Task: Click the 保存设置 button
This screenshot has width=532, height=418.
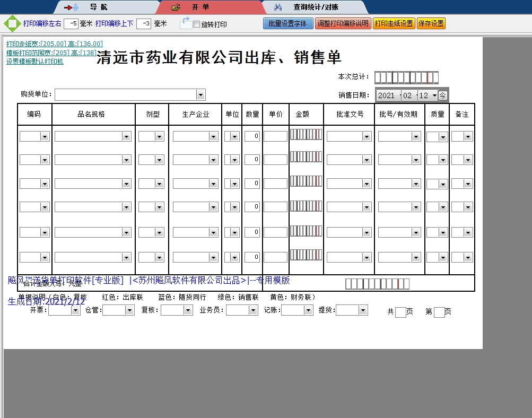Action: (431, 23)
